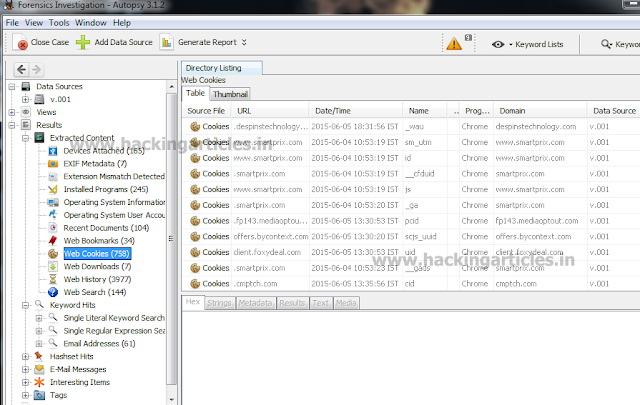Expand the E-Mail Messages node

pos(25,369)
